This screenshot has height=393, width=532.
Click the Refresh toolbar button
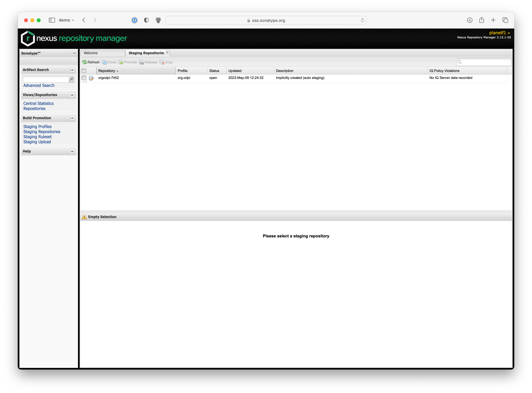91,62
